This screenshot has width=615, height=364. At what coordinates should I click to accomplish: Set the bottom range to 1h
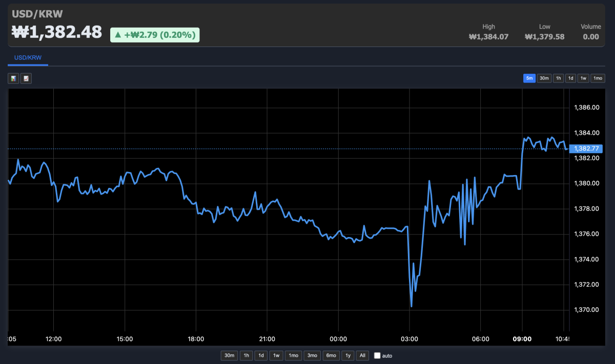point(247,356)
